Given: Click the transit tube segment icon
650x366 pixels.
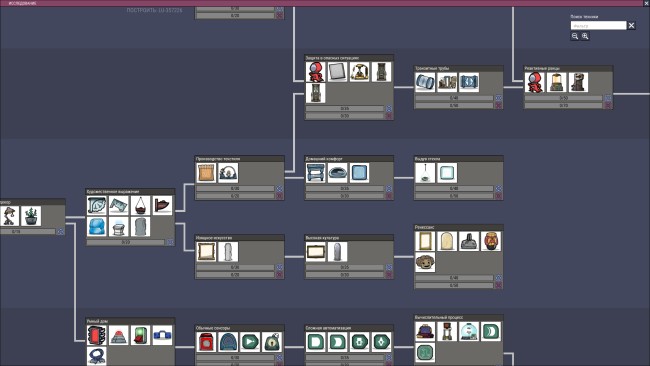Looking at the screenshot, I should 425,82.
